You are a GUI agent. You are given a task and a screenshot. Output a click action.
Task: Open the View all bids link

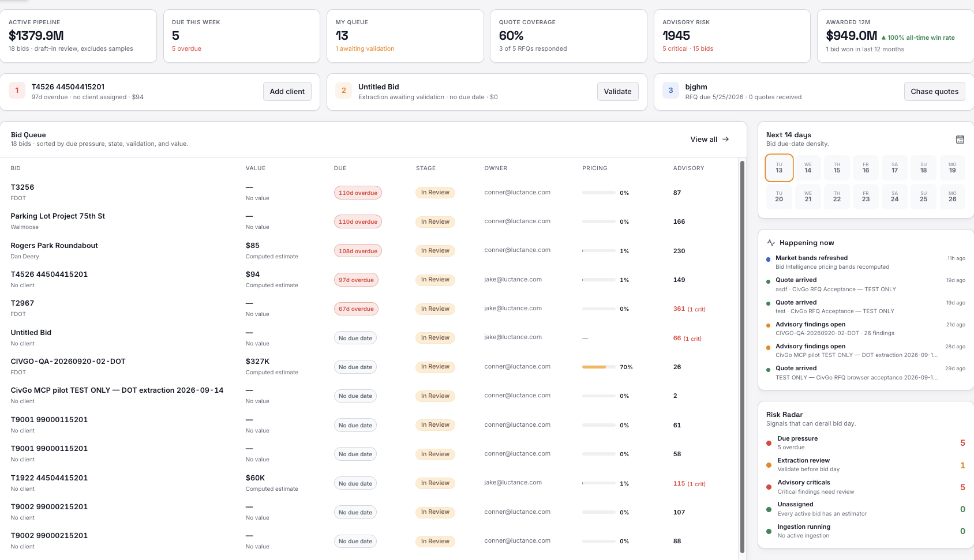pyautogui.click(x=710, y=139)
